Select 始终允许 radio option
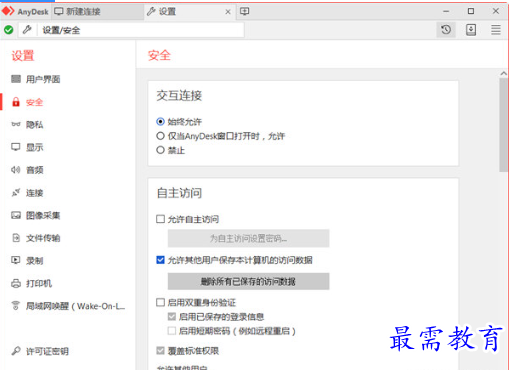The image size is (511, 370). coord(160,121)
